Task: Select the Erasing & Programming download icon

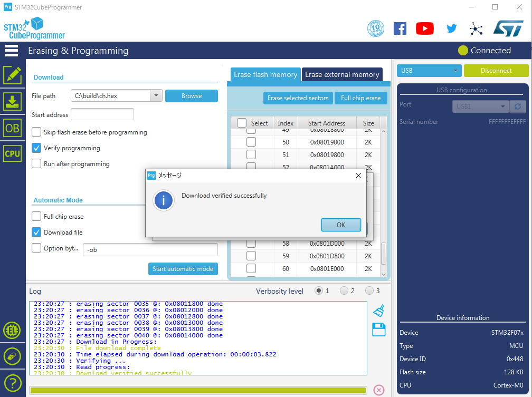Action: click(x=13, y=101)
